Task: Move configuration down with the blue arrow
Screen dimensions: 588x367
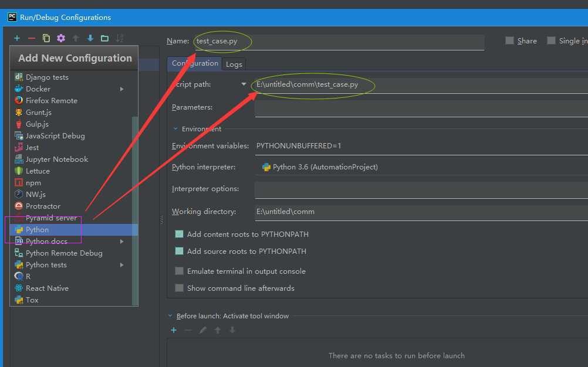Action: click(90, 38)
